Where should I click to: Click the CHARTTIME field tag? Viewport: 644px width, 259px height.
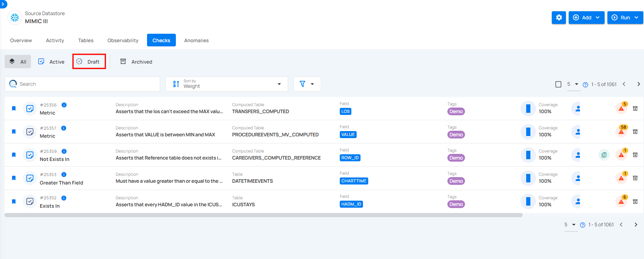354,181
